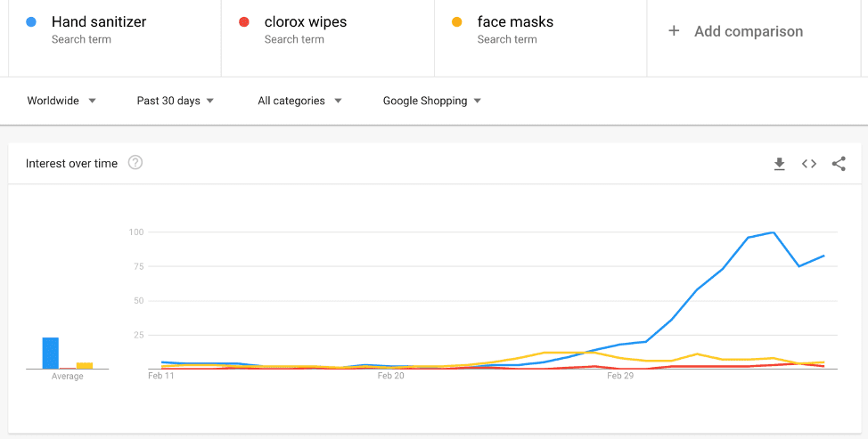This screenshot has width=868, height=439.
Task: Click the yellow average bar
Action: (x=85, y=365)
